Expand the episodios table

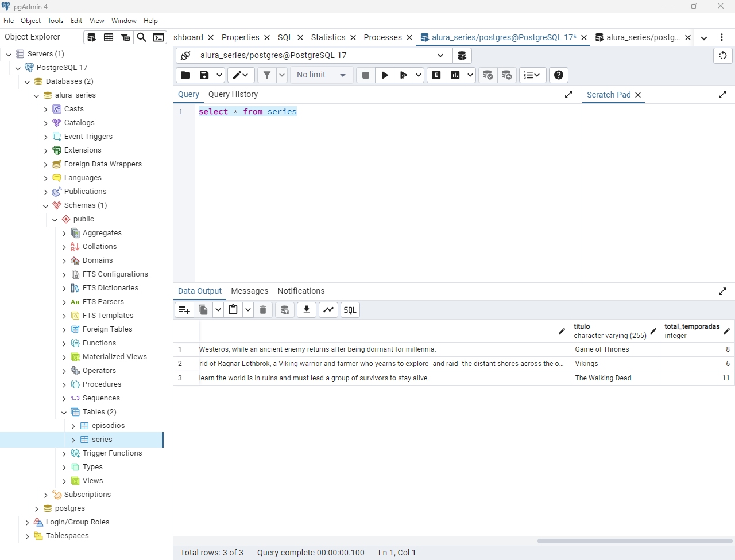[x=73, y=426]
